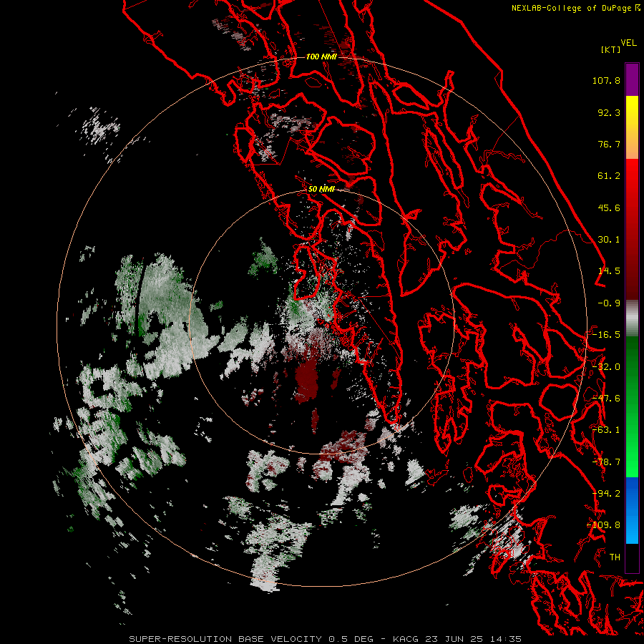Click the -16.5 velocity scale value

(x=606, y=335)
